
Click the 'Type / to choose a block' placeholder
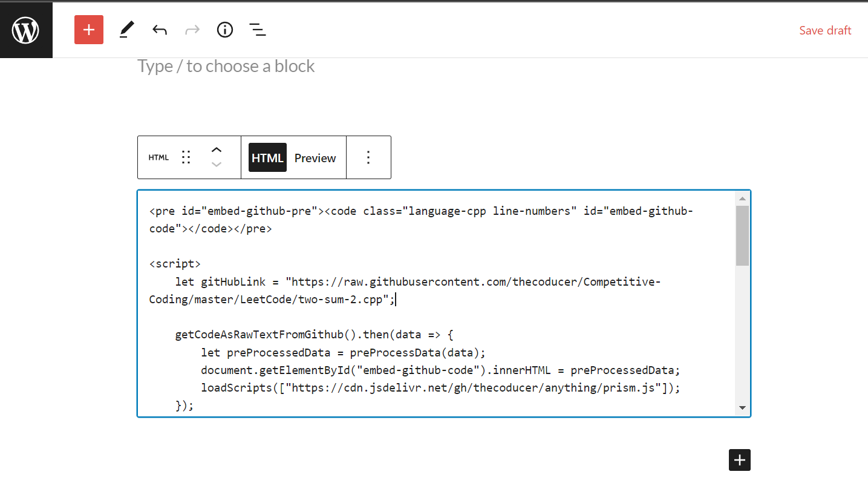(x=226, y=66)
